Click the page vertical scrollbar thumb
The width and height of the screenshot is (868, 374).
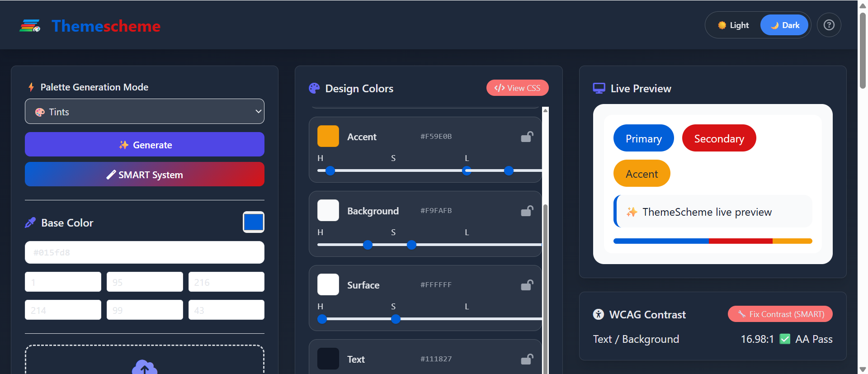pyautogui.click(x=863, y=50)
